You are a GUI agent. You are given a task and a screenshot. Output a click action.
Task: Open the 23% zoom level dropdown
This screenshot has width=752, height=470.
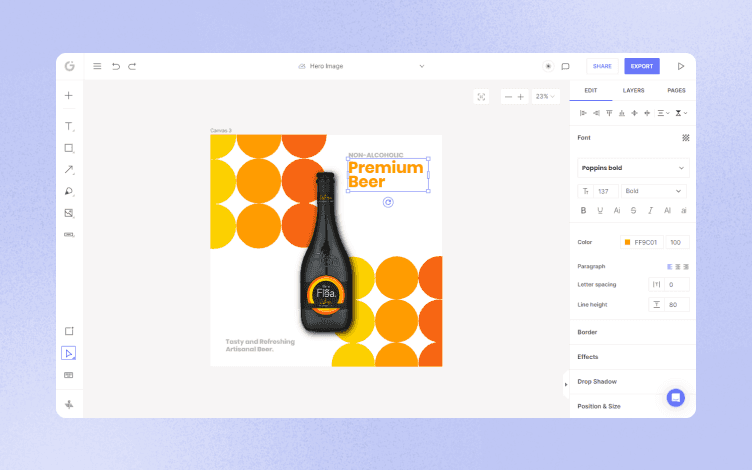[545, 97]
